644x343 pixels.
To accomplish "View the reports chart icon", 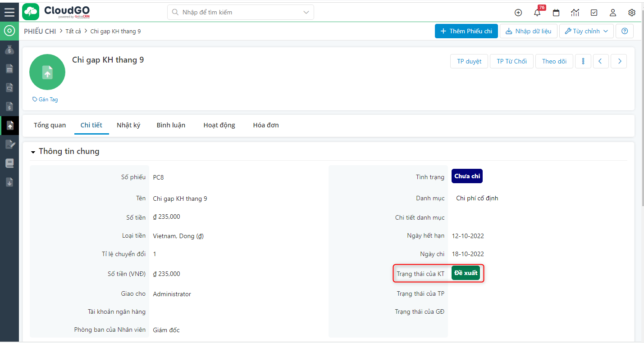I will point(575,13).
